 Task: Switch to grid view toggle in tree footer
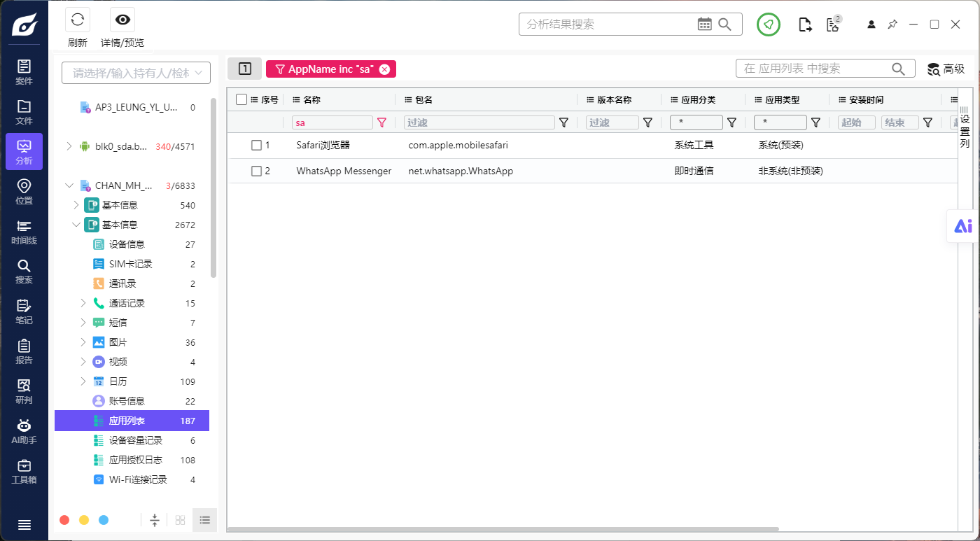point(180,520)
